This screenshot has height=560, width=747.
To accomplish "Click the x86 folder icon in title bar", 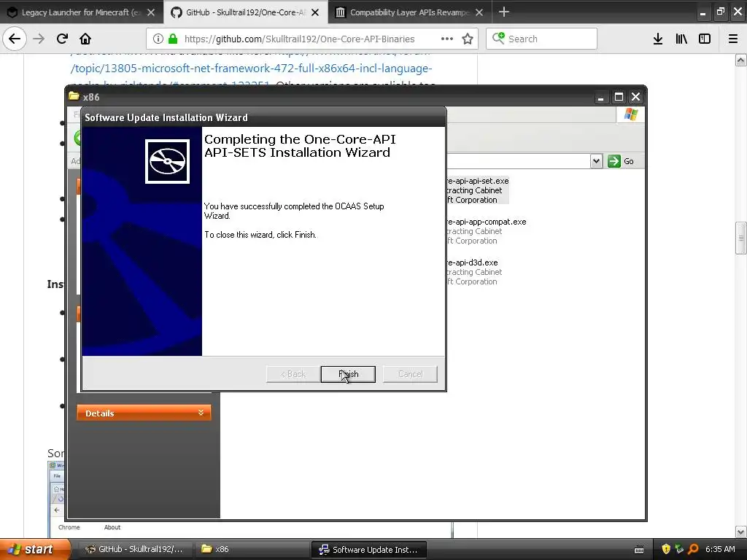I will 74,97.
